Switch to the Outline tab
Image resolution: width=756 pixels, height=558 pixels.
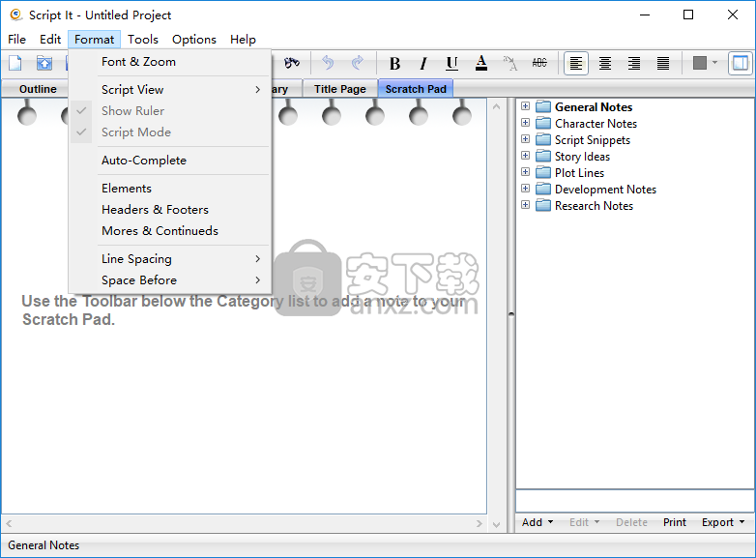(x=38, y=89)
